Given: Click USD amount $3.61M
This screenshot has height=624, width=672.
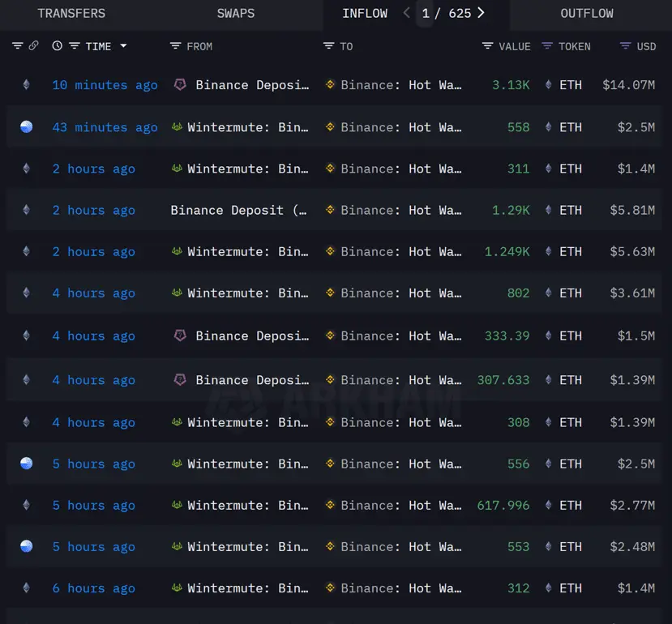Looking at the screenshot, I should (632, 293).
